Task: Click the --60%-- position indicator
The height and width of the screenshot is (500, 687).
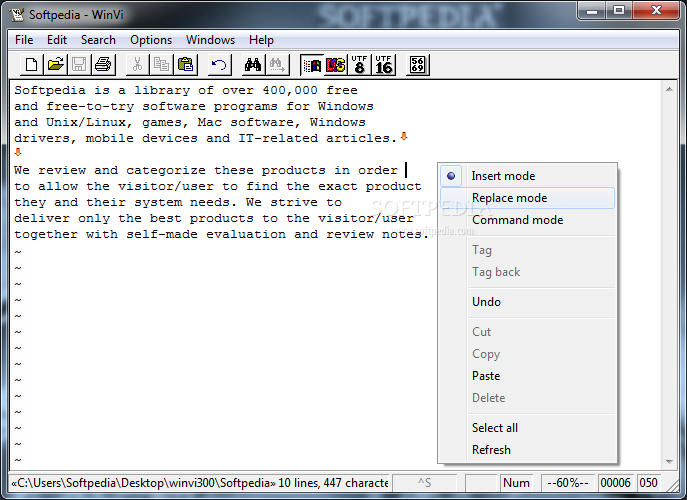Action: click(x=568, y=483)
